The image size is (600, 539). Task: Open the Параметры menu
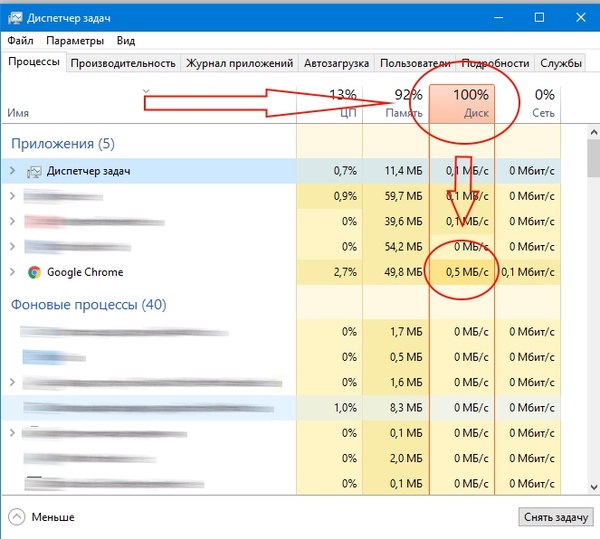[75, 41]
